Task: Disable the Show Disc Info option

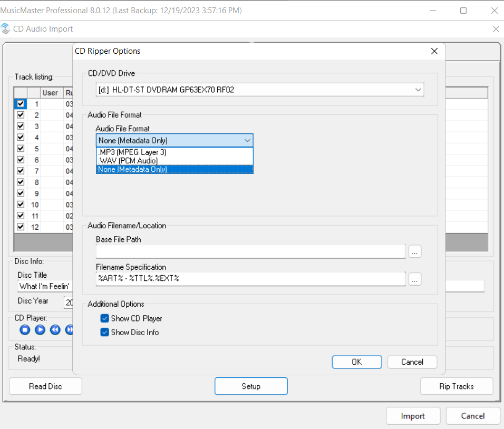Action: [x=104, y=333]
